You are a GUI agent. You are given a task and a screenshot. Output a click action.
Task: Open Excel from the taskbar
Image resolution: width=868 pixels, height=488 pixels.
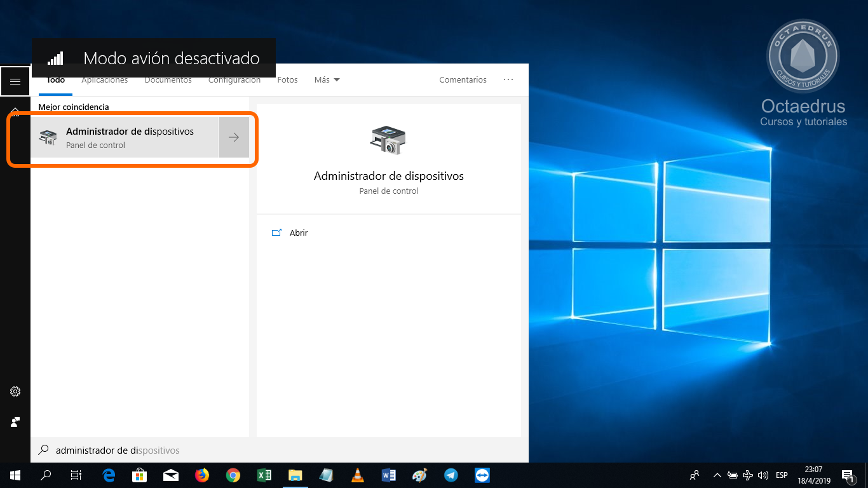[x=264, y=475]
